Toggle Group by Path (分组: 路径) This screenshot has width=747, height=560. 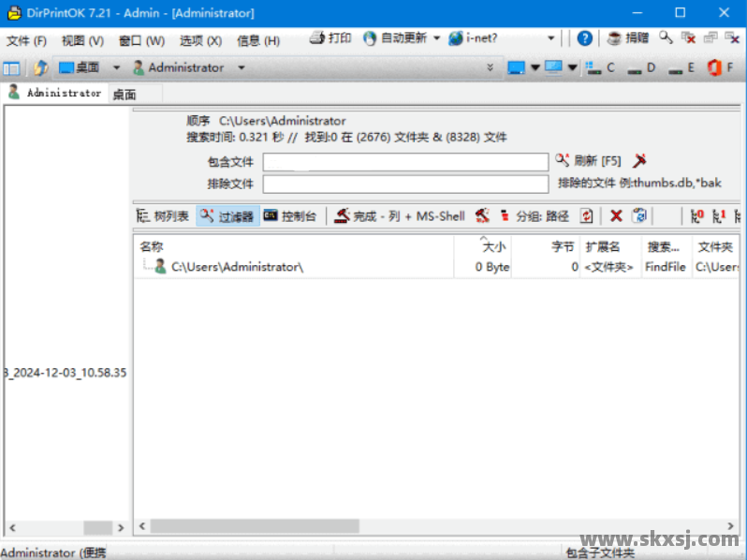click(534, 216)
